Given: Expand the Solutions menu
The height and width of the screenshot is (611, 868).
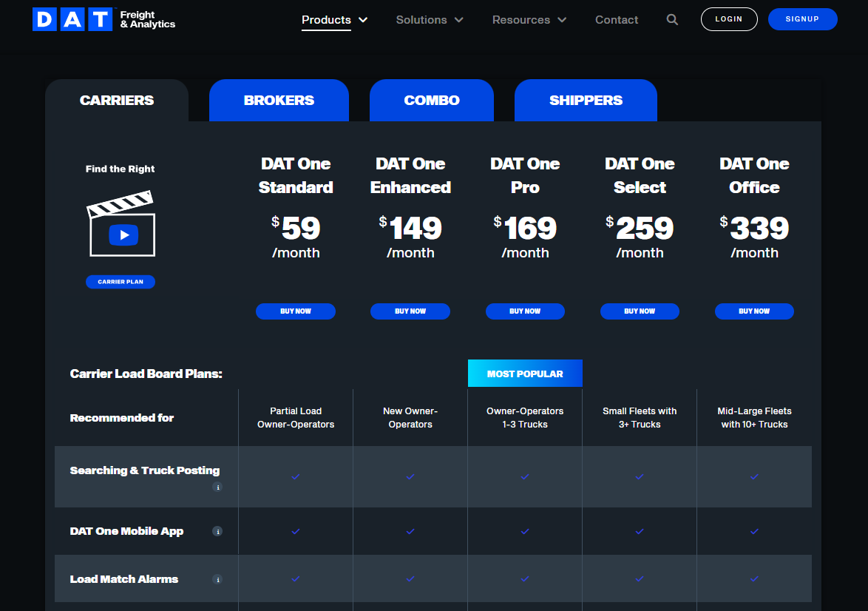Looking at the screenshot, I should (x=430, y=20).
